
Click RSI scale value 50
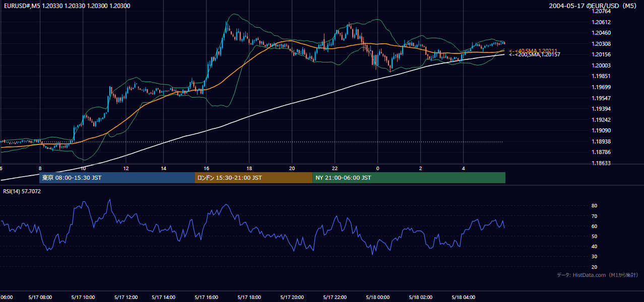(x=595, y=236)
